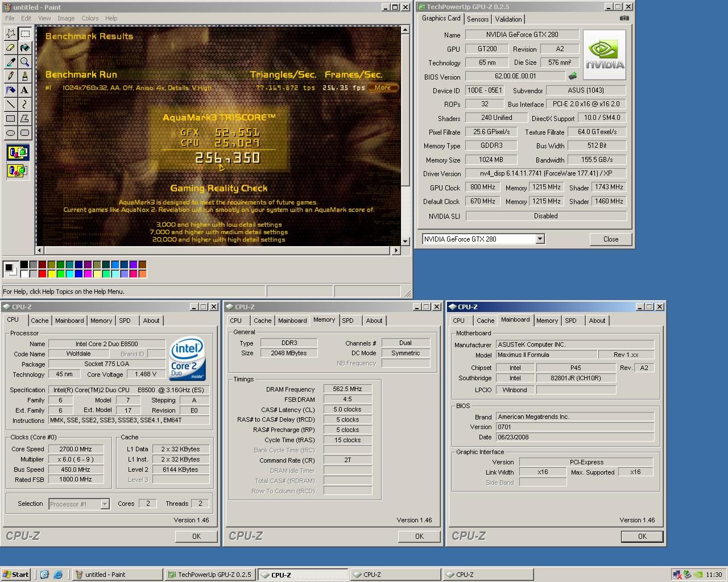Open the Processor #1 selection dropdown
Screen dimensions: 728x582
(x=105, y=504)
